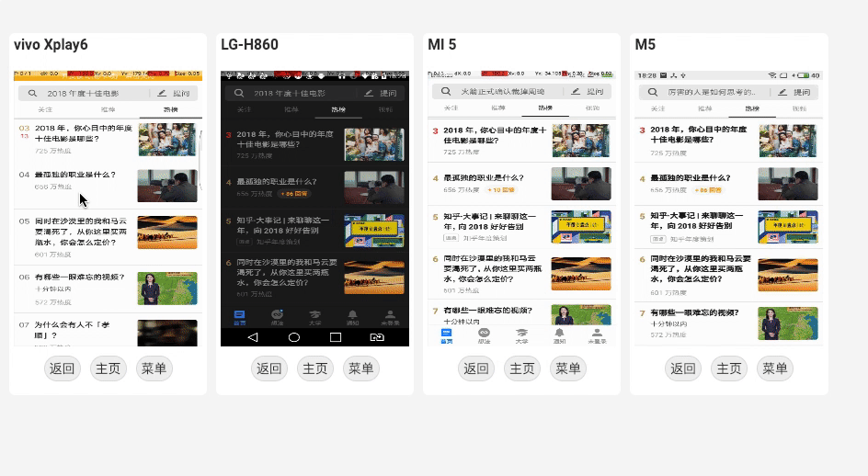Switch to 推荐 tab on LG-H860

291,109
